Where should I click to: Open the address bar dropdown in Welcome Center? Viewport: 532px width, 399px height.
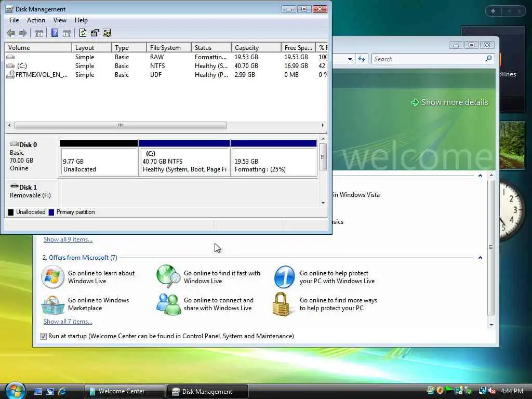(x=350, y=59)
